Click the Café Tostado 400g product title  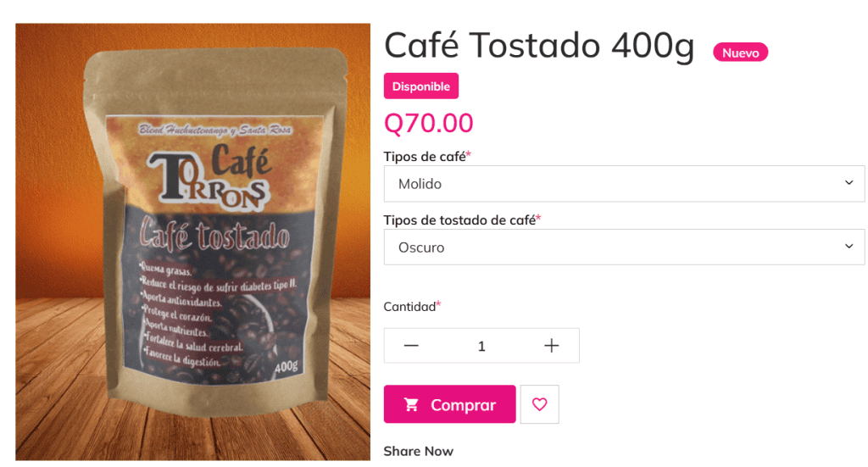pyautogui.click(x=539, y=46)
